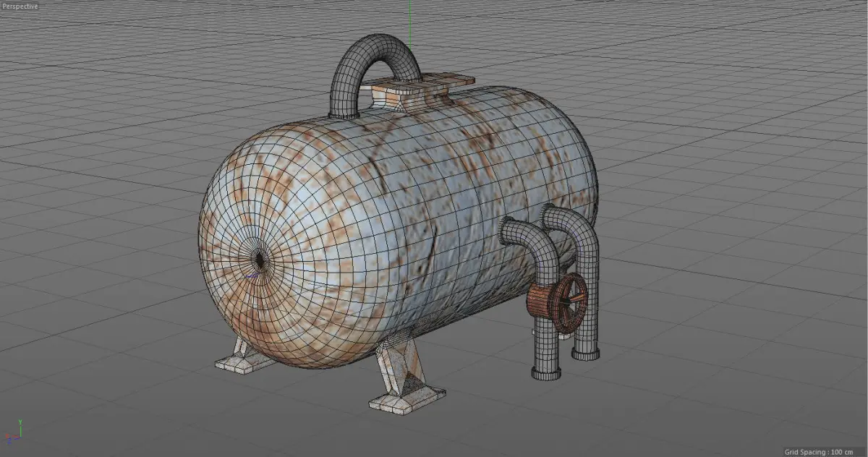Click the Perspective viewport label
Image resolution: width=868 pixels, height=457 pixels.
pyautogui.click(x=19, y=7)
